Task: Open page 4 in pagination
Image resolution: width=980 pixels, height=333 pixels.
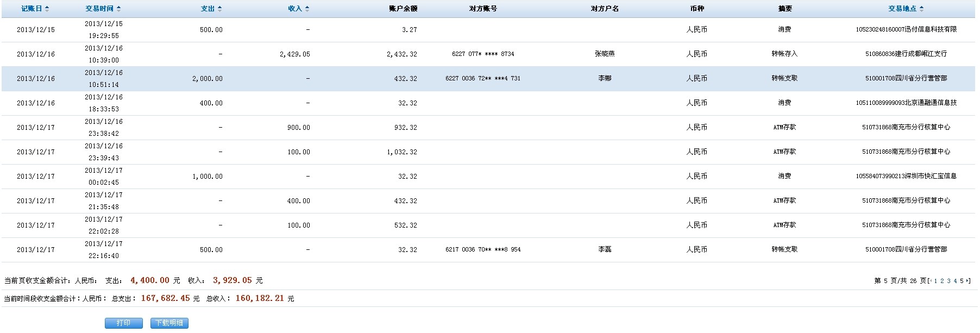Action: click(x=955, y=281)
